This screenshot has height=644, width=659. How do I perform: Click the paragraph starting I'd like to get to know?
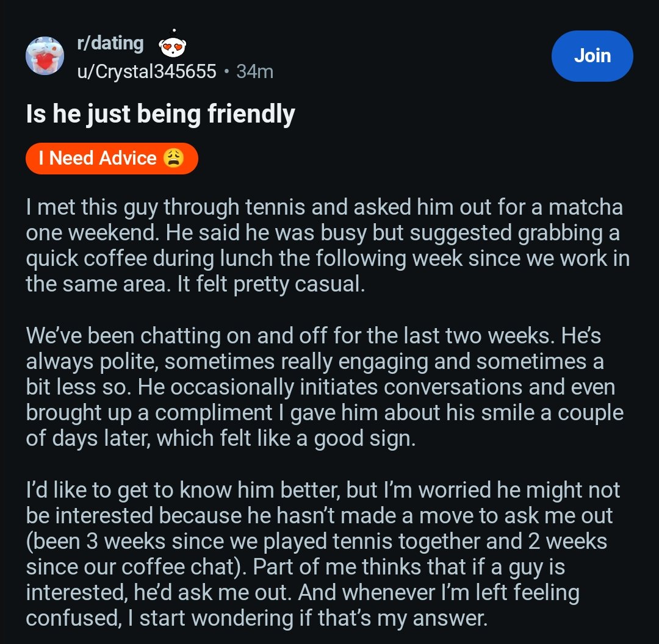pos(323,554)
